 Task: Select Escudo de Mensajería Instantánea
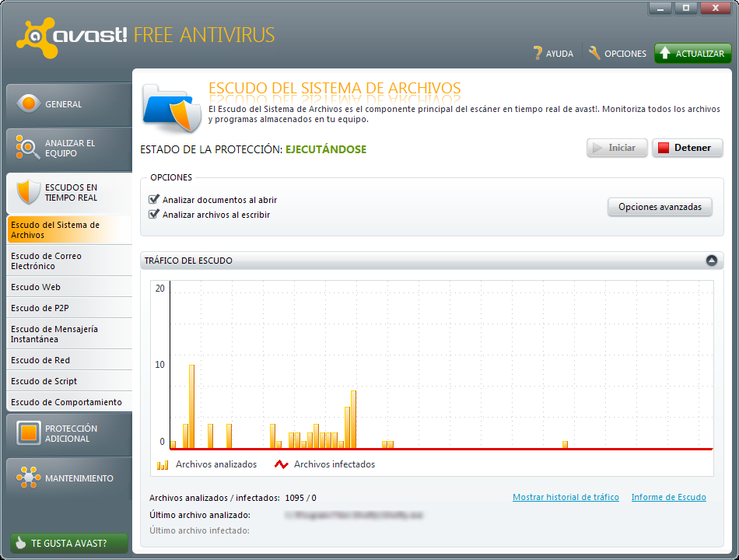[69, 334]
